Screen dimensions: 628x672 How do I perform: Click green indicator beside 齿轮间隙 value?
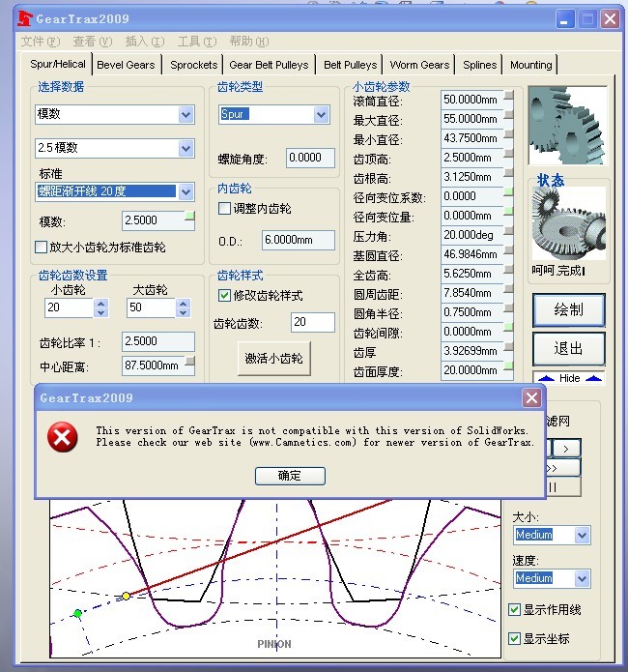508,327
